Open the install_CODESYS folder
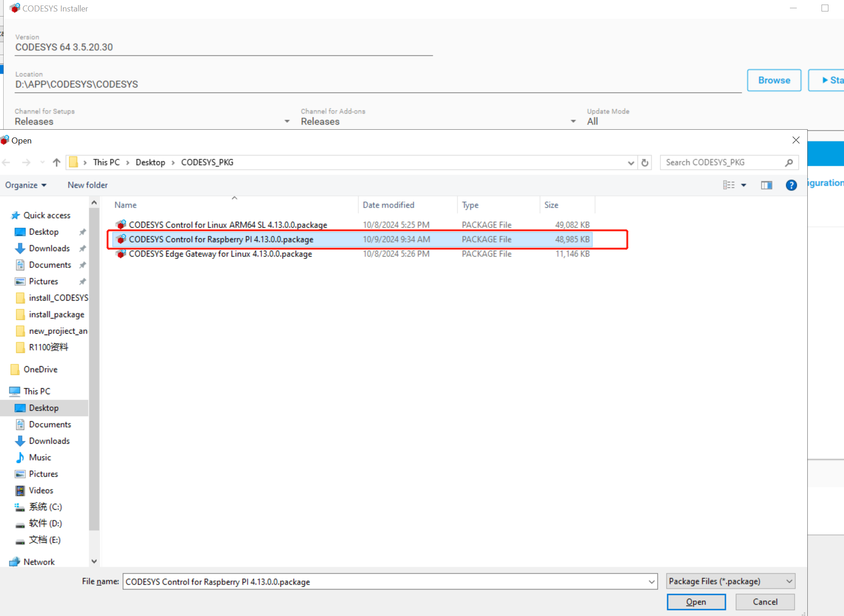Image resolution: width=844 pixels, height=616 pixels. pyautogui.click(x=58, y=298)
